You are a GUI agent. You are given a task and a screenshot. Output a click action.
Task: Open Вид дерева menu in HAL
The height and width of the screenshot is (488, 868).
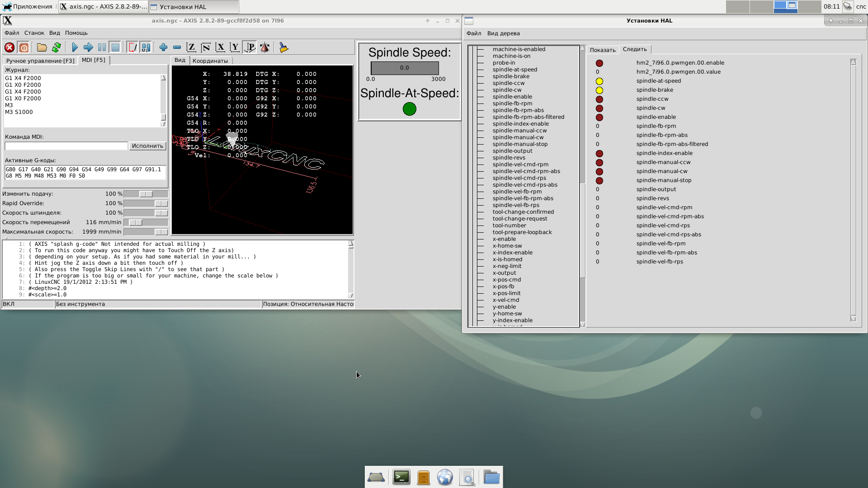pos(503,33)
